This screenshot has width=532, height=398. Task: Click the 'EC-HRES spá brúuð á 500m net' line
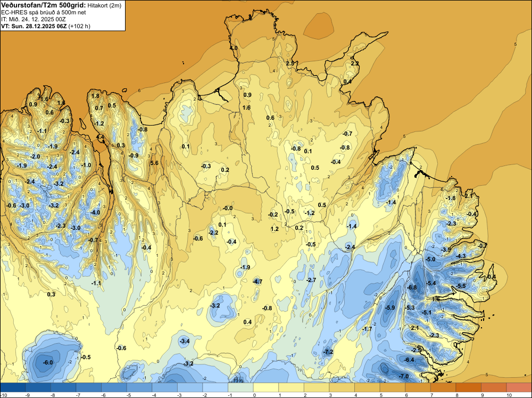[x=44, y=12]
